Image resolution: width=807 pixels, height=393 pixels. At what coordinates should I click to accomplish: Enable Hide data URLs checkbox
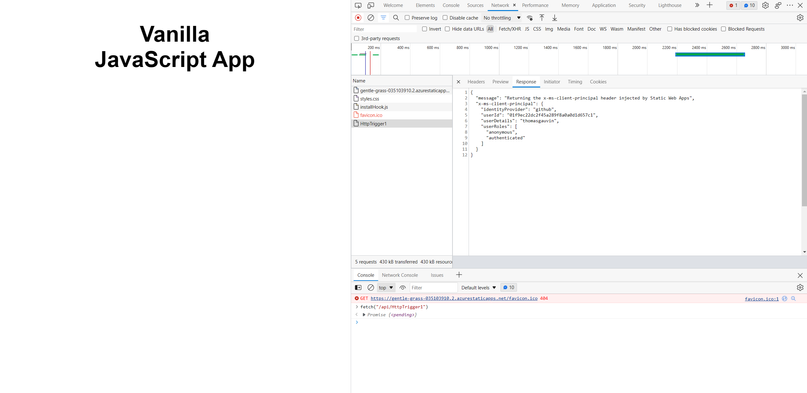tap(447, 29)
